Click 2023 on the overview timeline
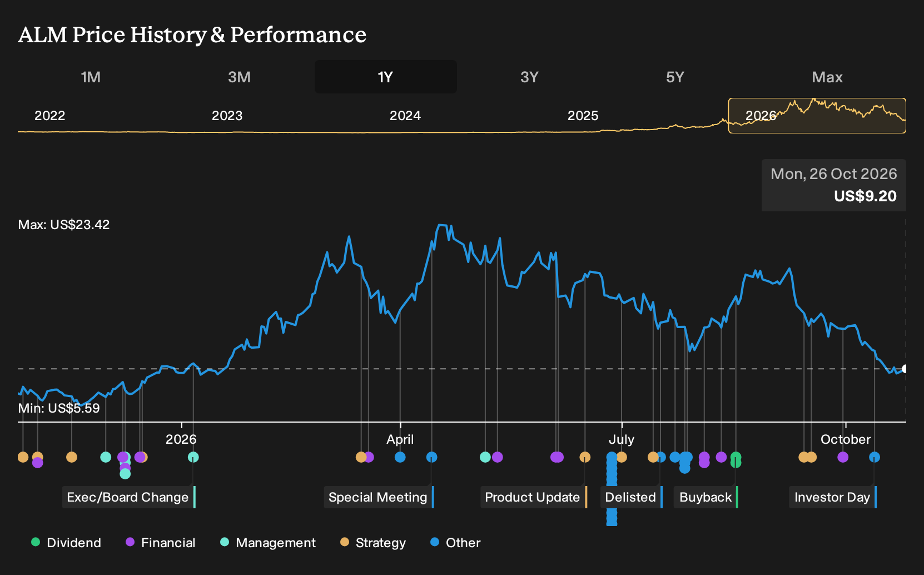Screen dimensions: 924x575 click(227, 116)
